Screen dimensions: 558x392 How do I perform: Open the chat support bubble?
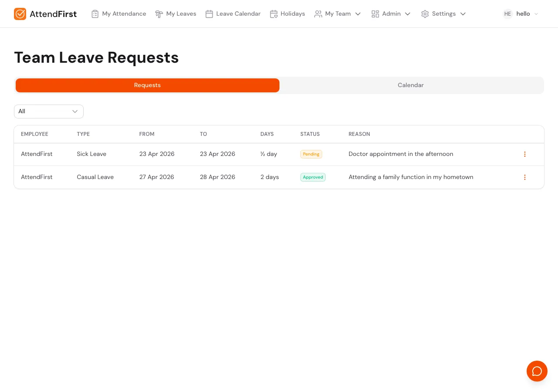coord(537,371)
